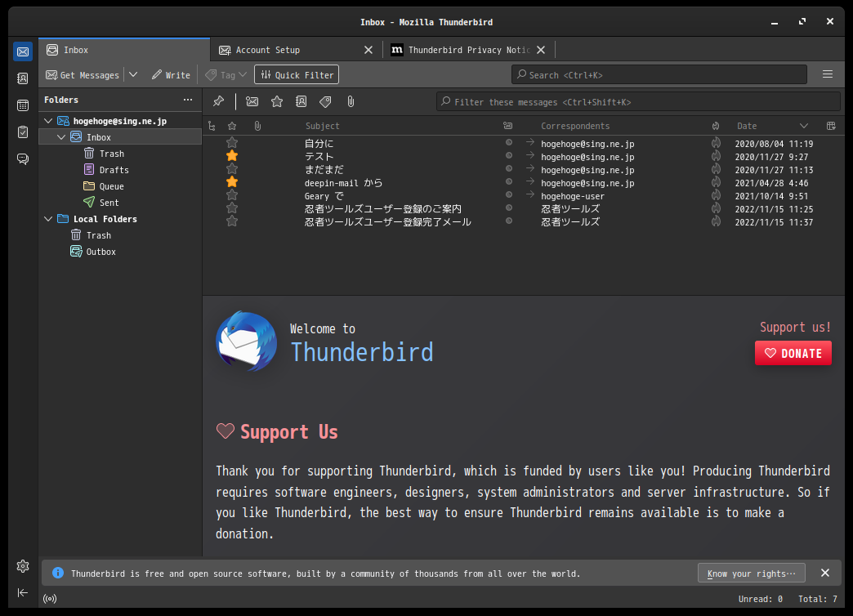853x616 pixels.
Task: Sort by the attachment column header
Action: pyautogui.click(x=258, y=127)
